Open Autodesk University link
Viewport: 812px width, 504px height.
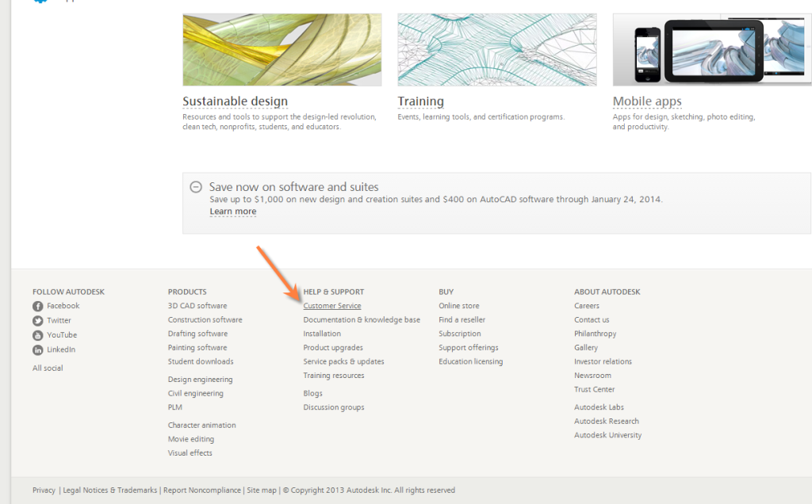click(608, 435)
